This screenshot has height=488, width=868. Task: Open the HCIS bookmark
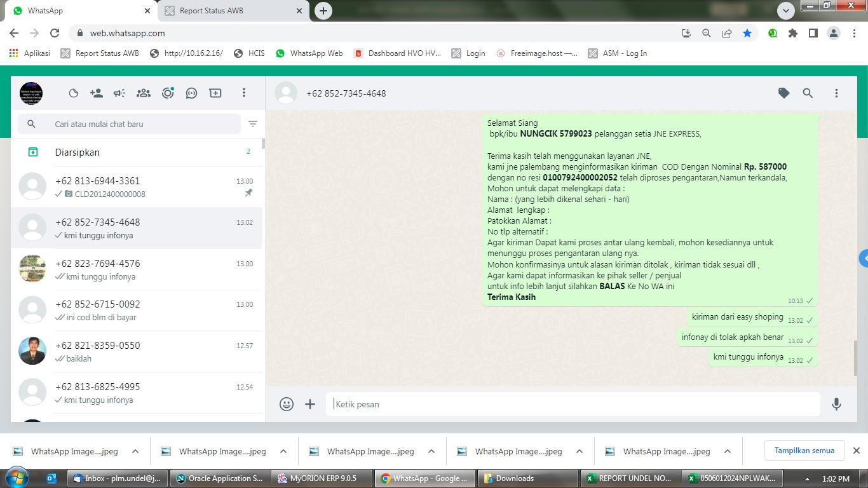[x=249, y=53]
